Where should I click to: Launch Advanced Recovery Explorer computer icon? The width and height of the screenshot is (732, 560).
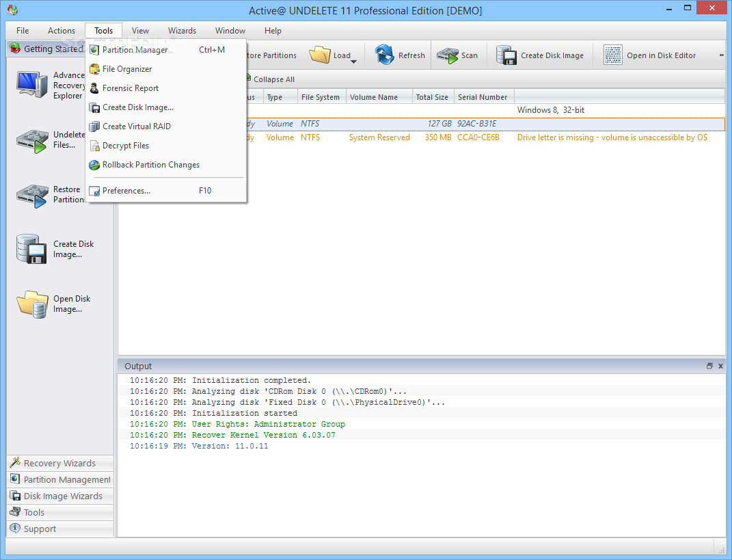31,85
